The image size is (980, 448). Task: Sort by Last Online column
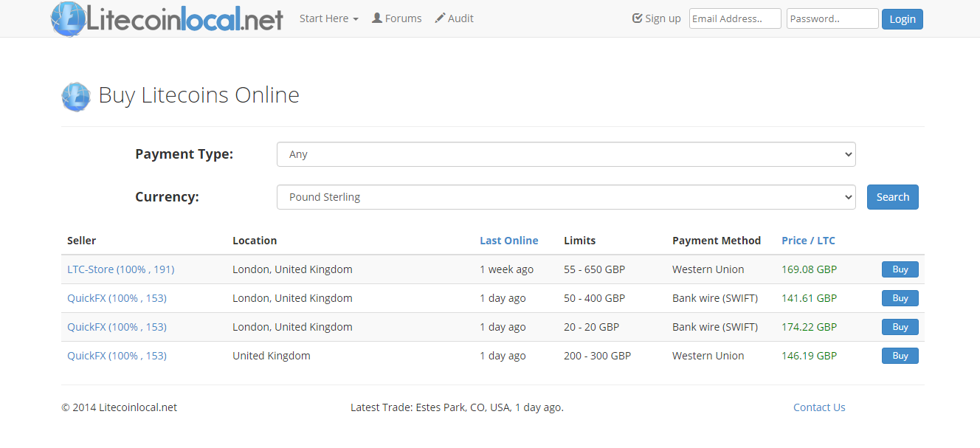click(509, 241)
